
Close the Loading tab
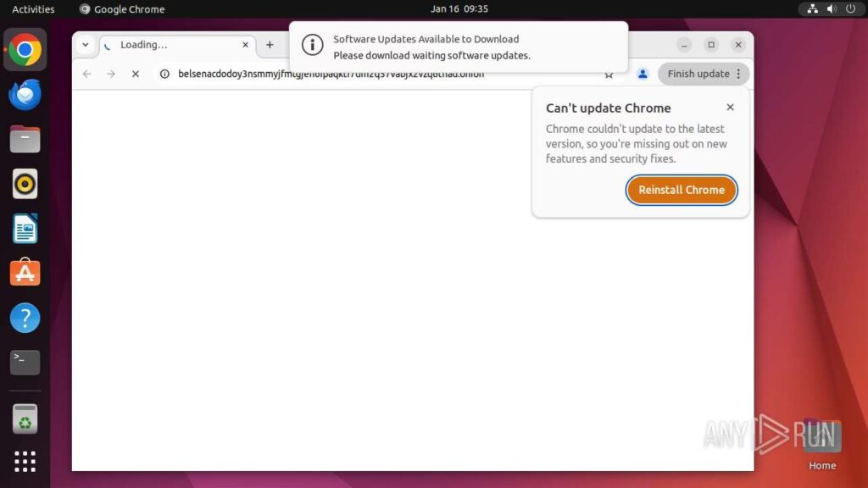click(x=246, y=45)
